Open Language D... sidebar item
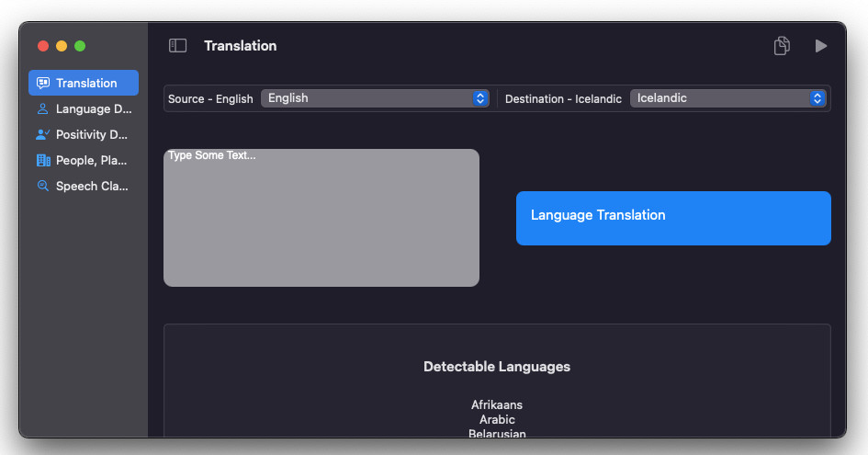Screen dimensions: 868x455 click(x=84, y=108)
